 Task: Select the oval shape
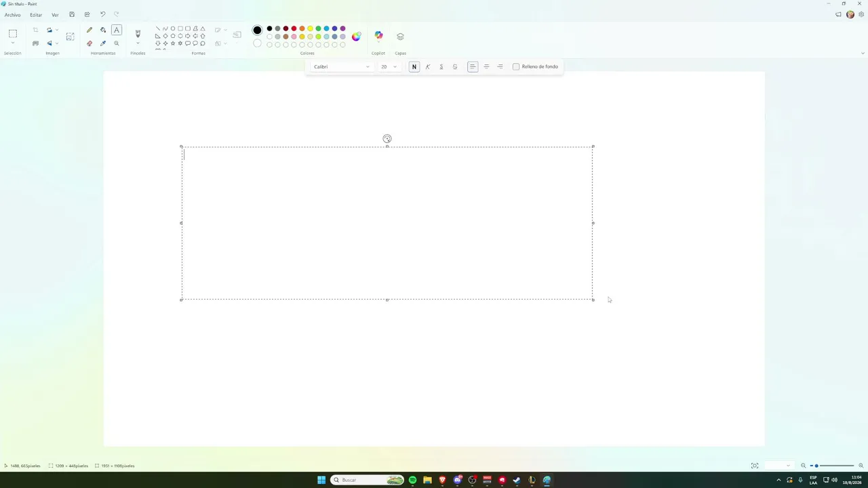(173, 28)
